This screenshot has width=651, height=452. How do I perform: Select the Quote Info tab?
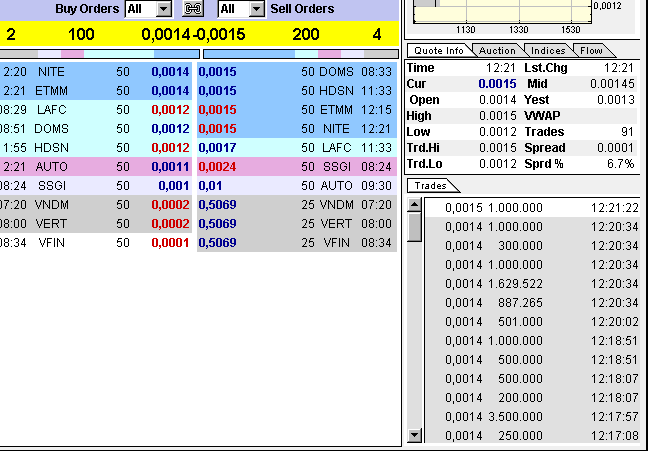[x=439, y=50]
